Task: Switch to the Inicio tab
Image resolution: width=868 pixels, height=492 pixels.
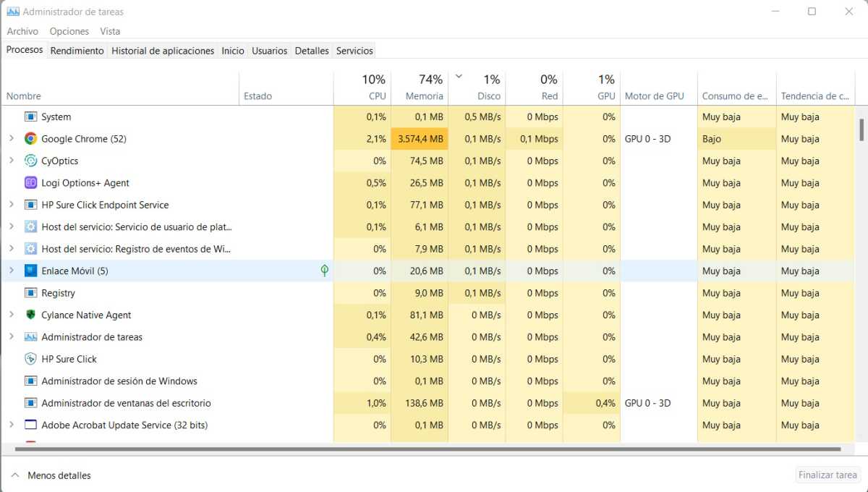Action: [233, 51]
